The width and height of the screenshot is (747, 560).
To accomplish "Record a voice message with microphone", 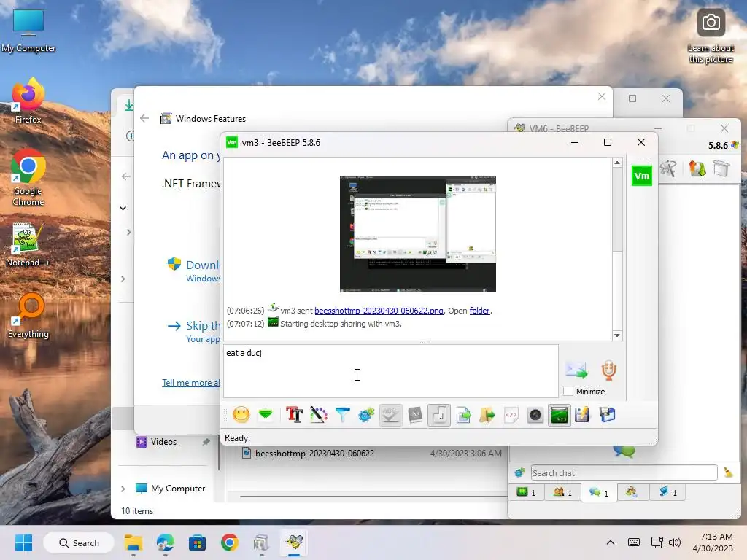I will 609,370.
